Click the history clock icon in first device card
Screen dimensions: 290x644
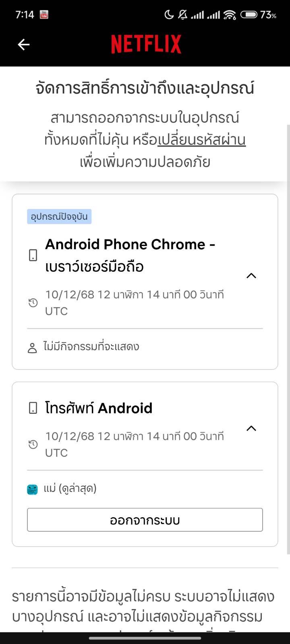(33, 303)
